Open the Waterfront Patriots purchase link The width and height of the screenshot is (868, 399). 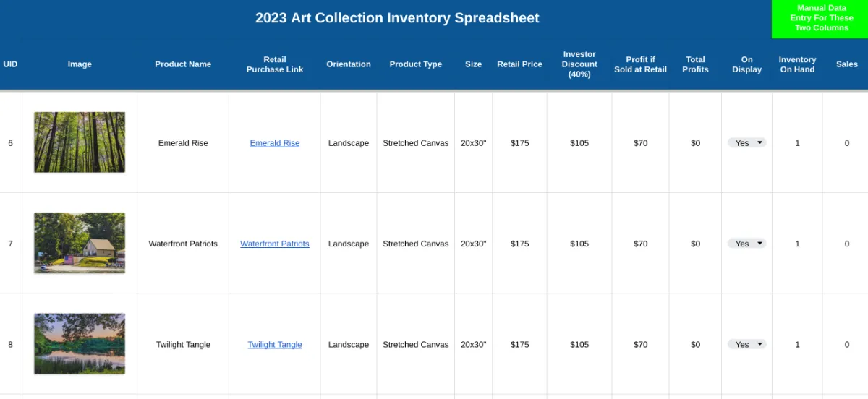tap(275, 244)
